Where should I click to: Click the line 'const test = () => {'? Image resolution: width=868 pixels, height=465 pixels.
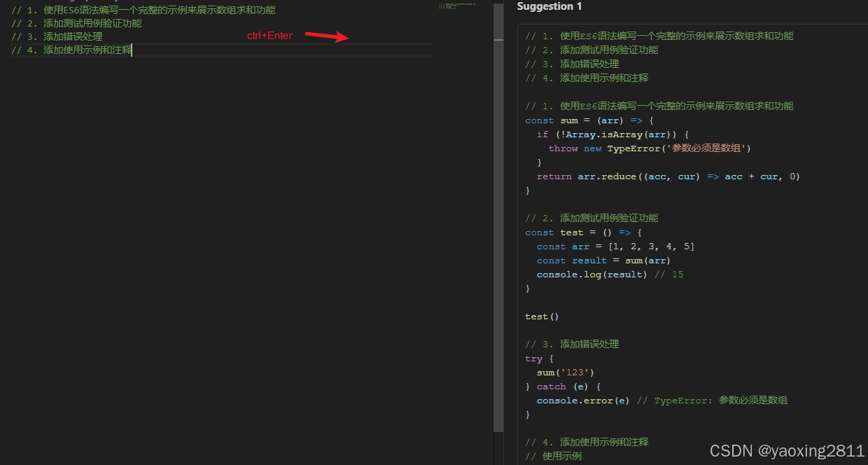[x=584, y=233]
